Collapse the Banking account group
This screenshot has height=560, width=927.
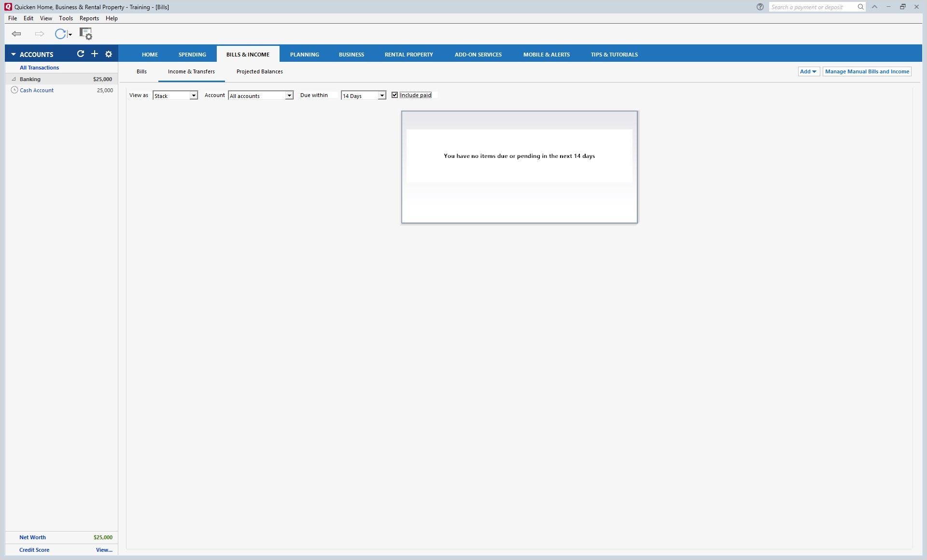click(14, 79)
